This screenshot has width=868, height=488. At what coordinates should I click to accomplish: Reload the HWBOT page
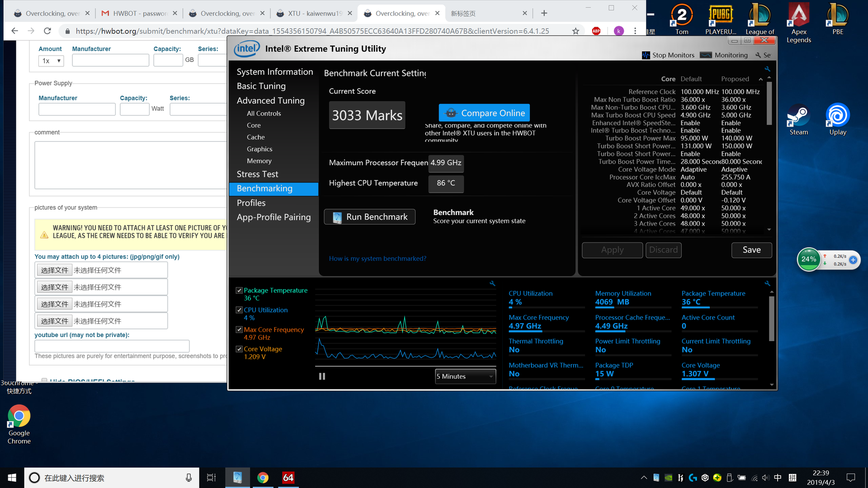(47, 31)
